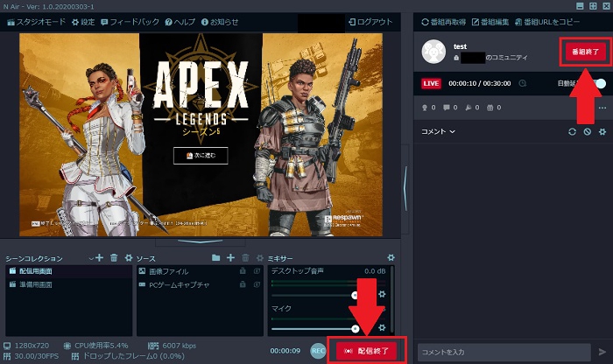Refresh comments with the reload icon
This screenshot has width=613, height=364.
point(573,131)
